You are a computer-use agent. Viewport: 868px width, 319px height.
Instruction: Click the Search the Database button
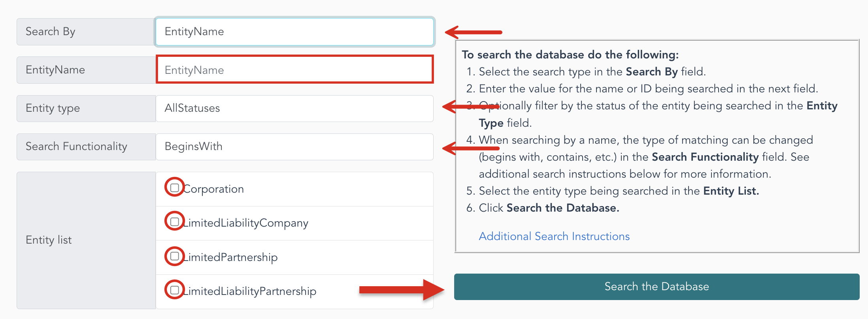click(x=657, y=287)
